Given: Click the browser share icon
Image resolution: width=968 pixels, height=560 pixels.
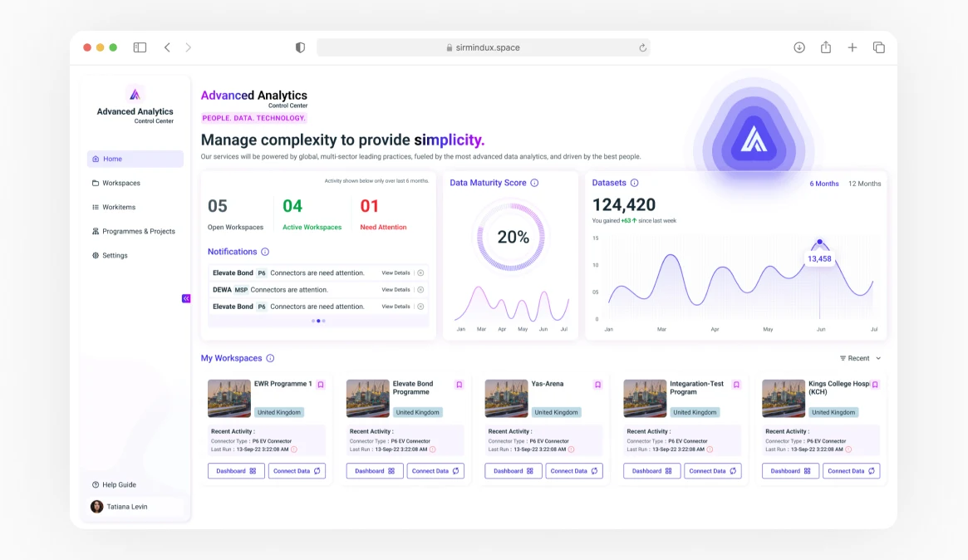Looking at the screenshot, I should tap(826, 47).
